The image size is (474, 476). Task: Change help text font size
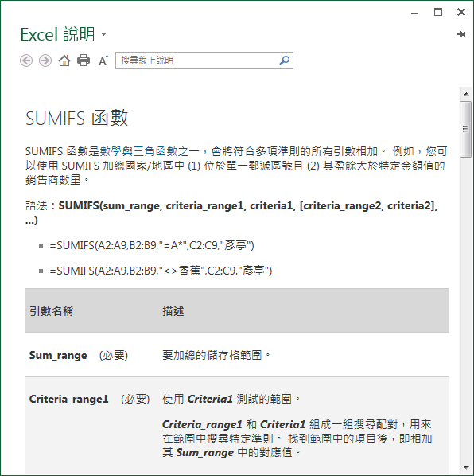[103, 60]
